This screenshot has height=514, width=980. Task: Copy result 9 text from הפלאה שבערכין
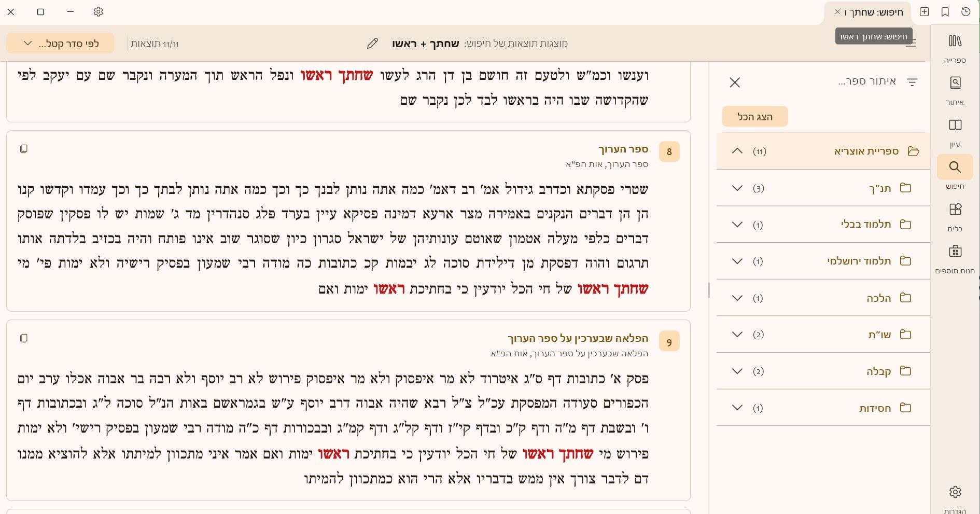pyautogui.click(x=24, y=338)
